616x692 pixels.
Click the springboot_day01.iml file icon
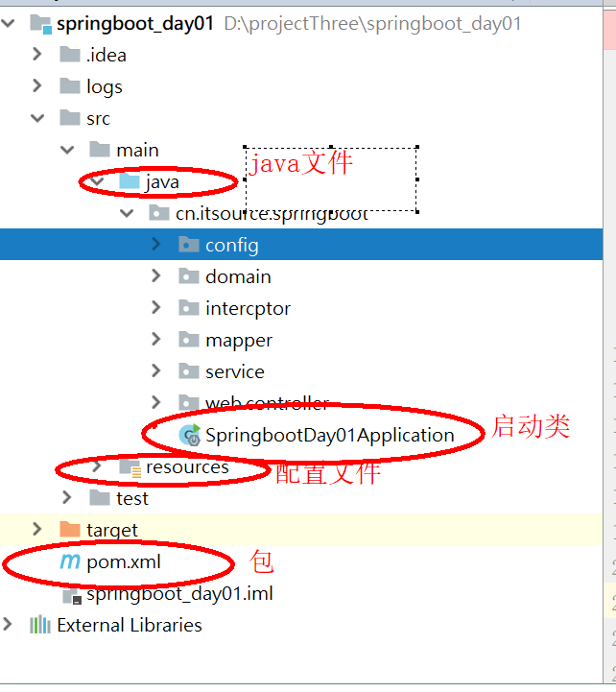(72, 595)
